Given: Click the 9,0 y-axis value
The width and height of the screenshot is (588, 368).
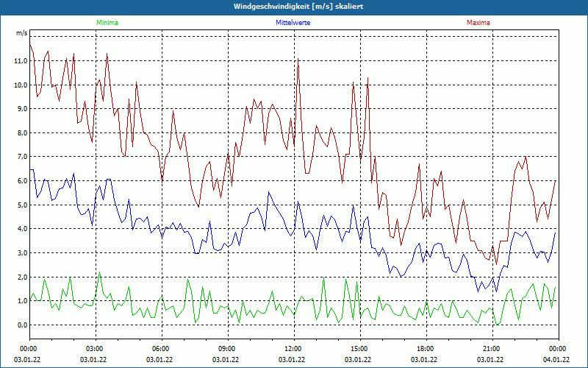Looking at the screenshot, I should [x=22, y=109].
